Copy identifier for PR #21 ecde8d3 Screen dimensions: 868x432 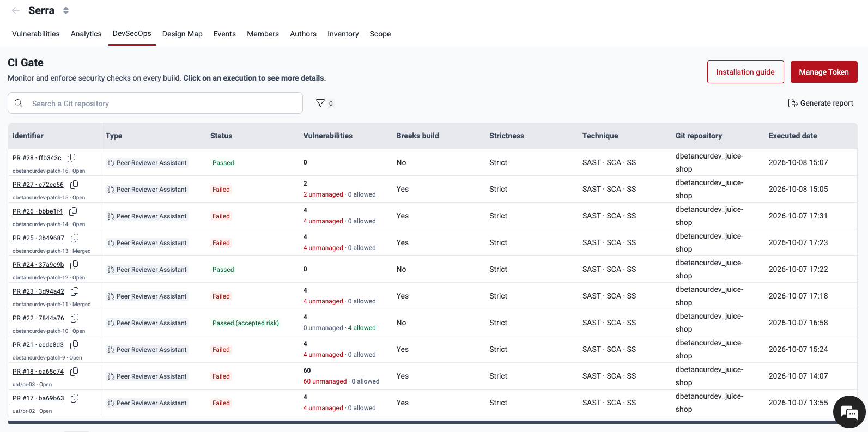pyautogui.click(x=74, y=345)
